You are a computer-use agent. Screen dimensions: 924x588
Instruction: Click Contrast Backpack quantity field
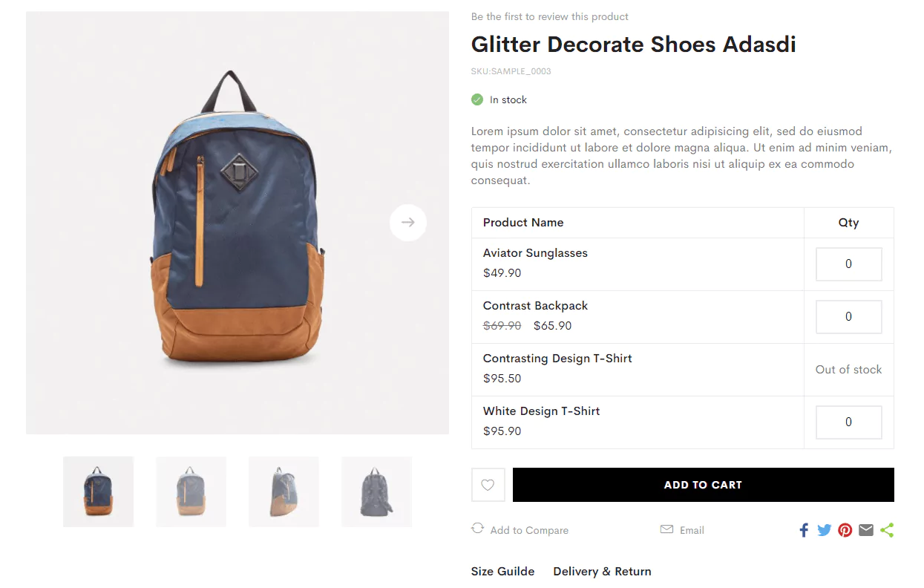pyautogui.click(x=848, y=317)
